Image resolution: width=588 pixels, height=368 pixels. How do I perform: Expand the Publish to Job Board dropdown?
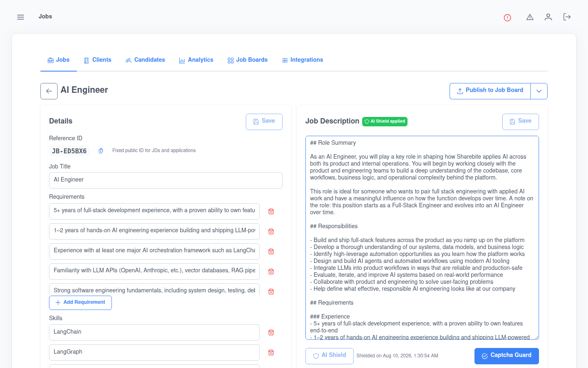click(x=539, y=91)
